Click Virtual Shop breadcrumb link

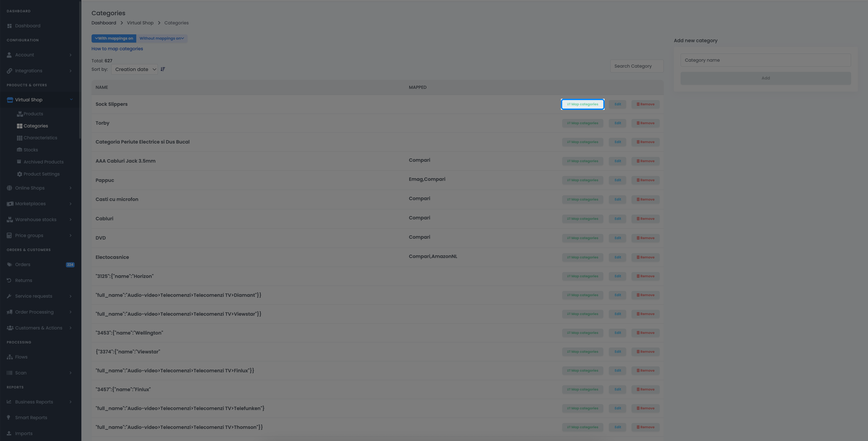click(x=140, y=23)
